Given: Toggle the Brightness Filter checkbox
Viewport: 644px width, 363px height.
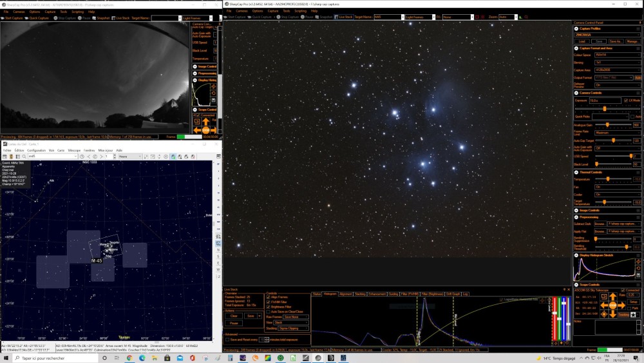Looking at the screenshot, I should pos(269,307).
